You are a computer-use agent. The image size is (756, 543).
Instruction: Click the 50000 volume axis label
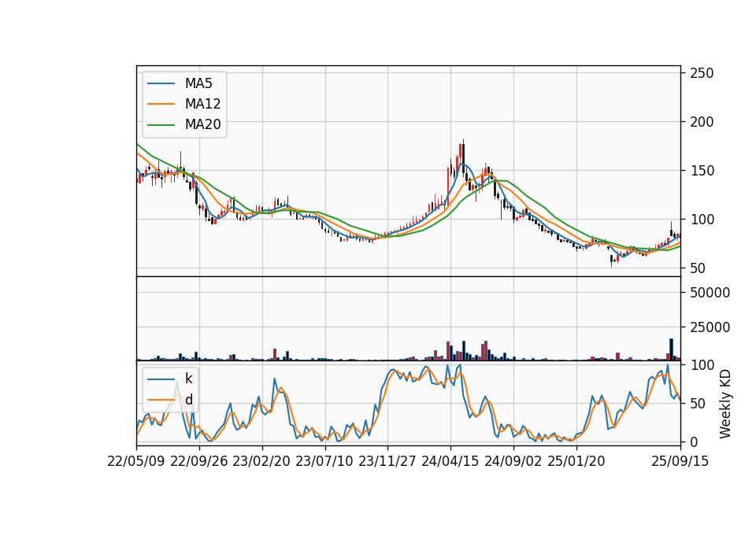click(710, 293)
